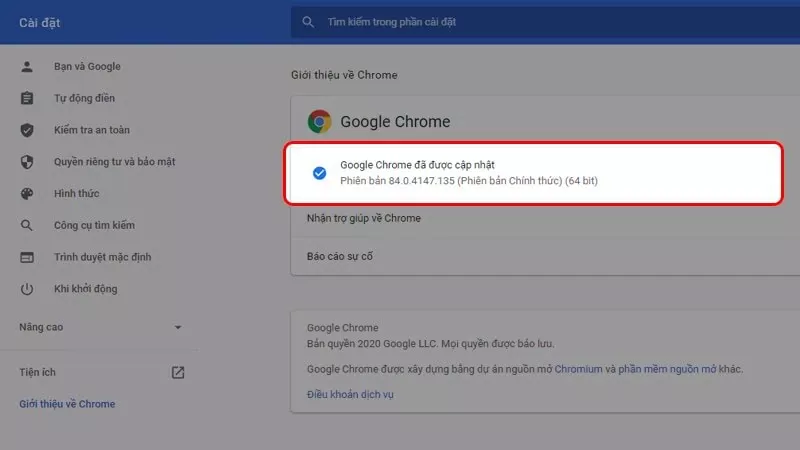Image resolution: width=800 pixels, height=450 pixels.
Task: Expand the Nâng cao section arrow
Action: tap(178, 327)
